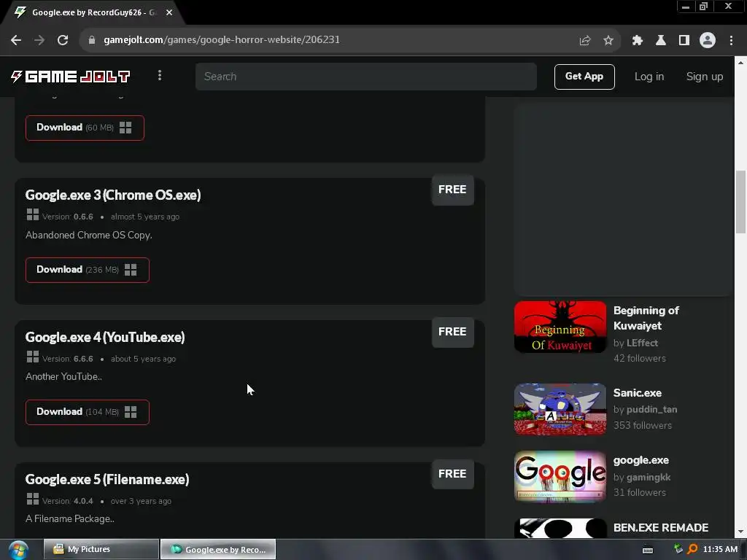Screen dimensions: 747x560
Task: View site info via the padlock icon
Action: tap(91, 40)
